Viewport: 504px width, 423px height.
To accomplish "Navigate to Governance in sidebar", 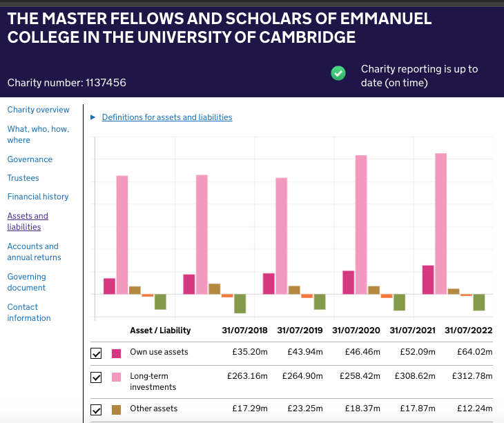I will pyautogui.click(x=30, y=159).
